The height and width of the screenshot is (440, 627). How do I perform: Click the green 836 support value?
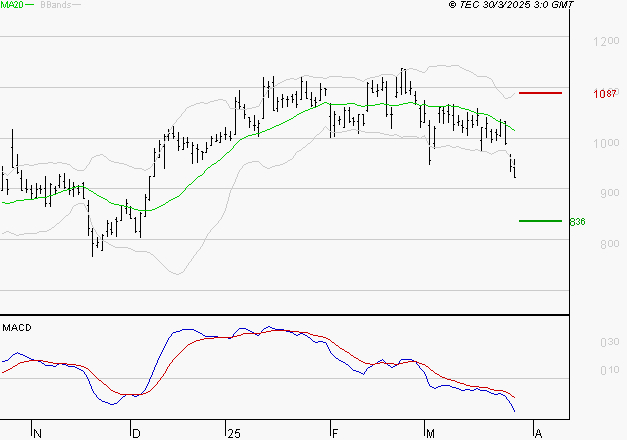(x=577, y=222)
